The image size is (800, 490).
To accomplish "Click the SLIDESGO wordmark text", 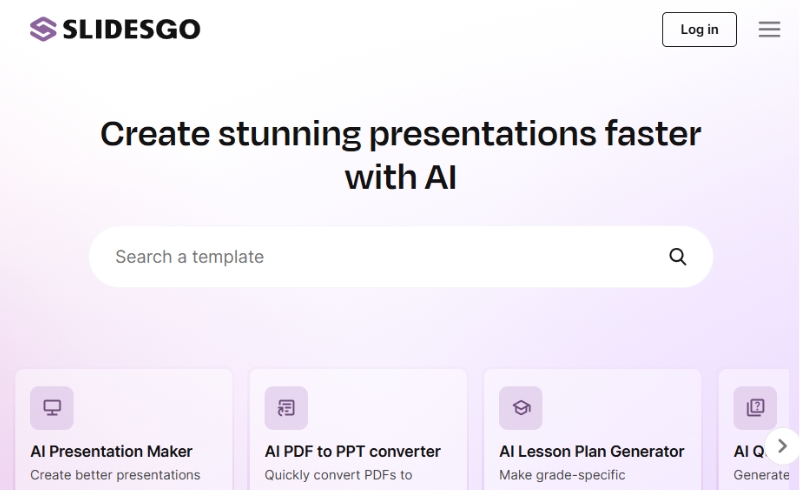I will click(132, 29).
